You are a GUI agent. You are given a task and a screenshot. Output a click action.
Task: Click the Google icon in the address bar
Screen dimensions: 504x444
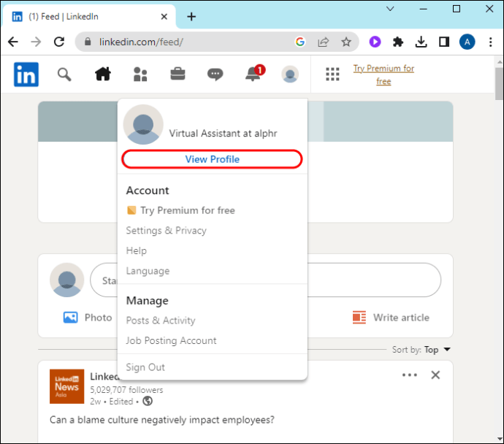point(300,42)
